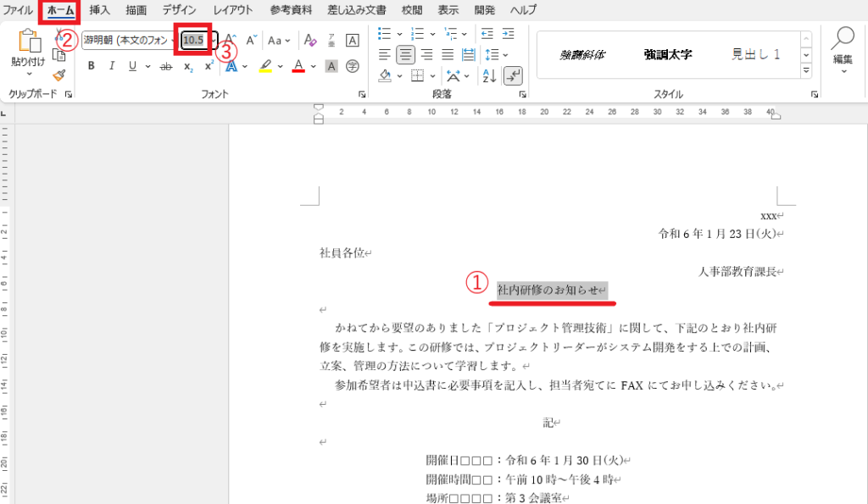Screen dimensions: 868x504
Task: Apply yellow text highlight color
Action: (x=265, y=66)
